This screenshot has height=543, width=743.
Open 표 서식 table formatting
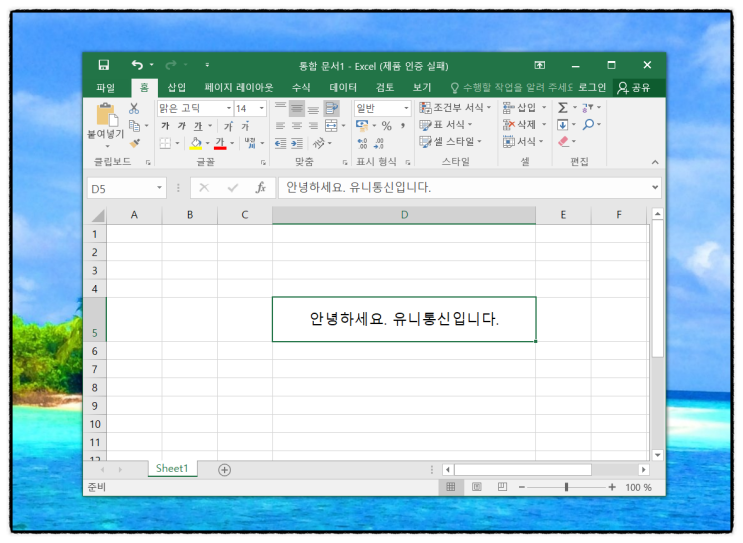pyautogui.click(x=446, y=125)
